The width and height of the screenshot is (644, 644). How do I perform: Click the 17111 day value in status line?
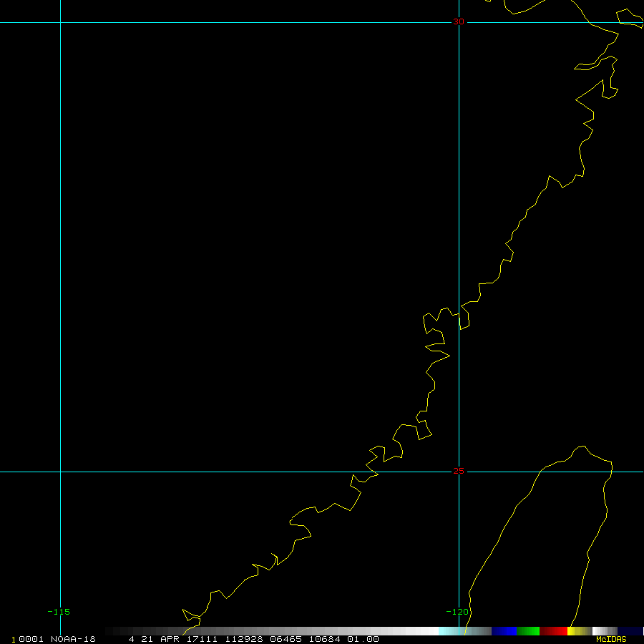203,639
